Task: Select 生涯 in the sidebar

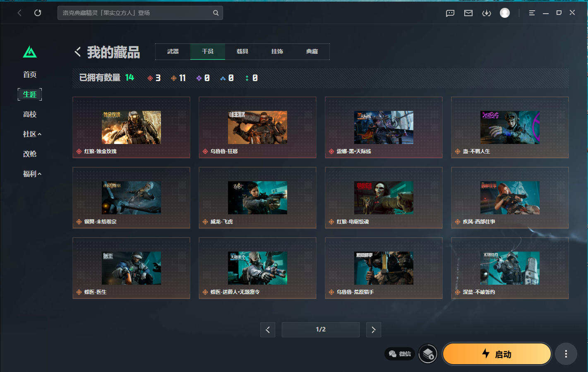Action: [x=30, y=94]
